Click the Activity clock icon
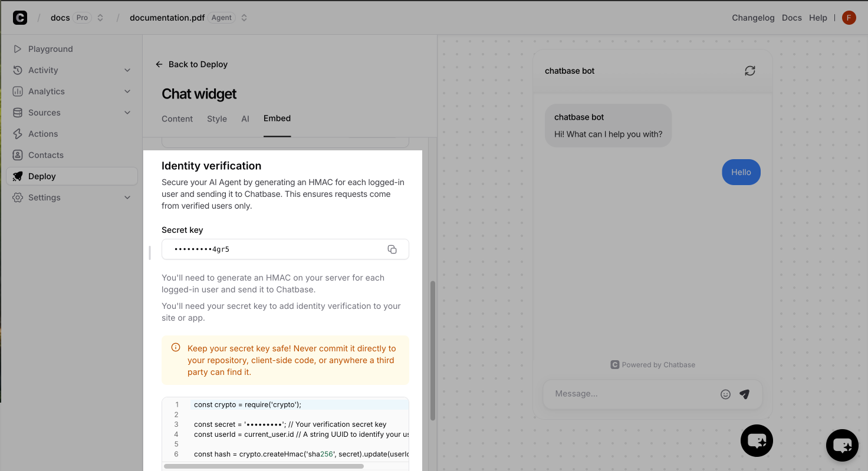868x471 pixels. tap(18, 70)
